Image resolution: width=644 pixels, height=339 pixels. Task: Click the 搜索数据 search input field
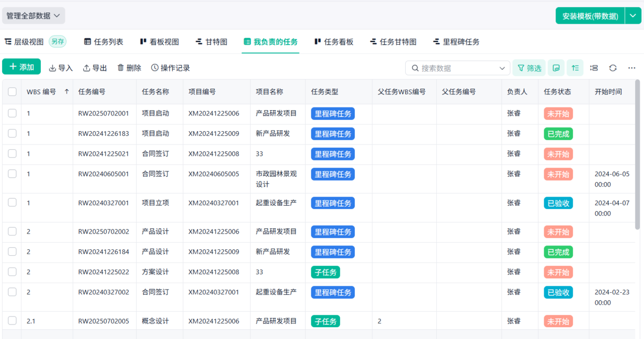456,68
